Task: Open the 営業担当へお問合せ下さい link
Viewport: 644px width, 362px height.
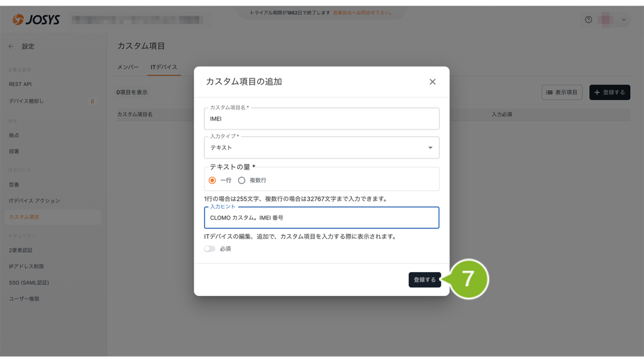Action: point(362,13)
